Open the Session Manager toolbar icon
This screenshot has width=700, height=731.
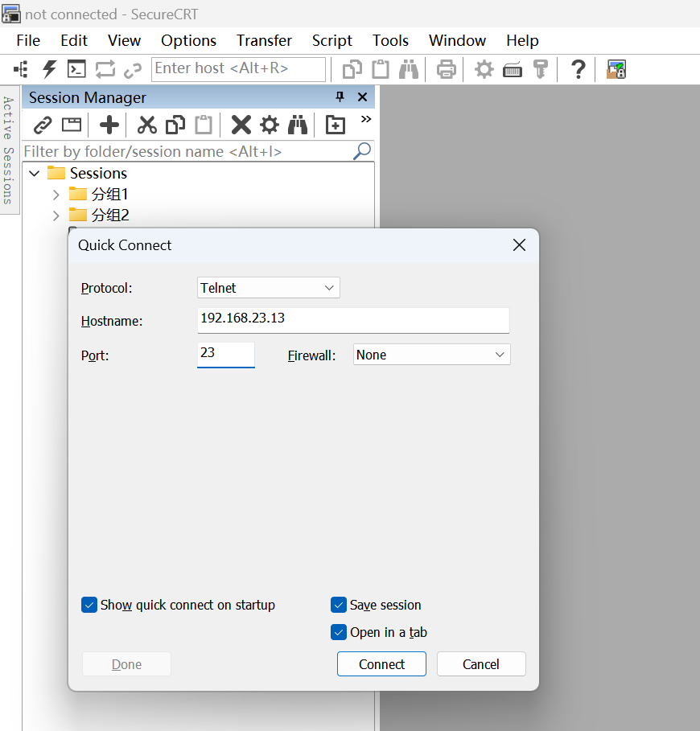tap(21, 69)
